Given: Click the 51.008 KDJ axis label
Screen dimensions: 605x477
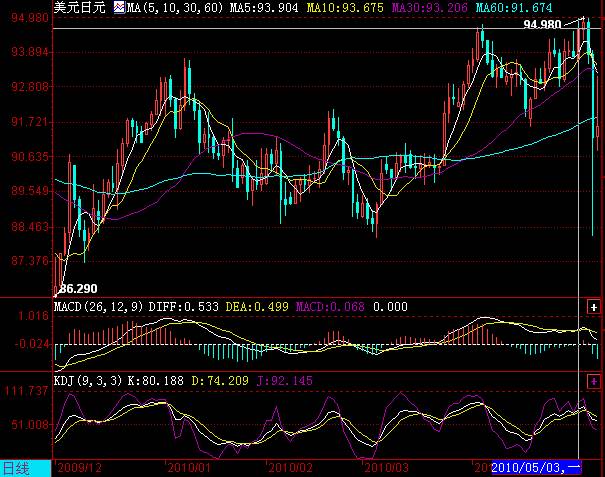Looking at the screenshot, I should pyautogui.click(x=30, y=425).
